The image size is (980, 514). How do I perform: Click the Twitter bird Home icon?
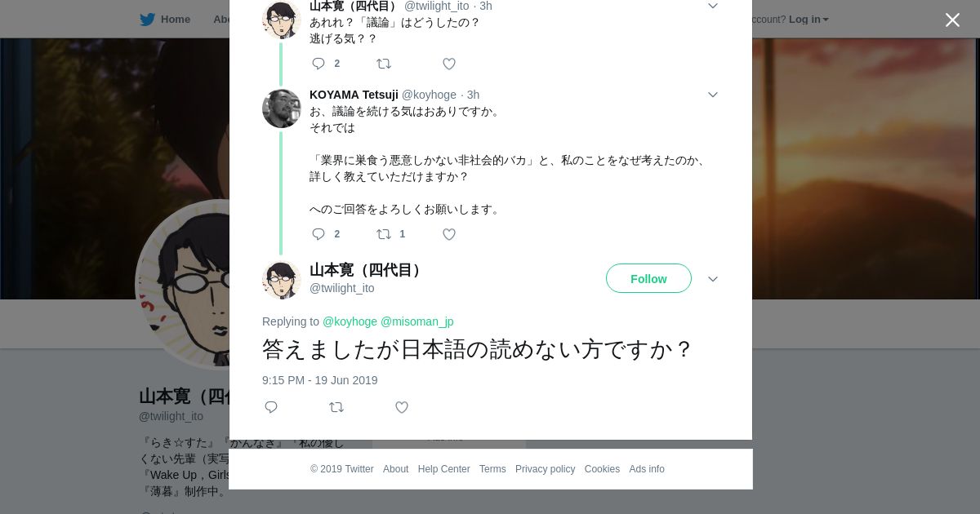(148, 20)
